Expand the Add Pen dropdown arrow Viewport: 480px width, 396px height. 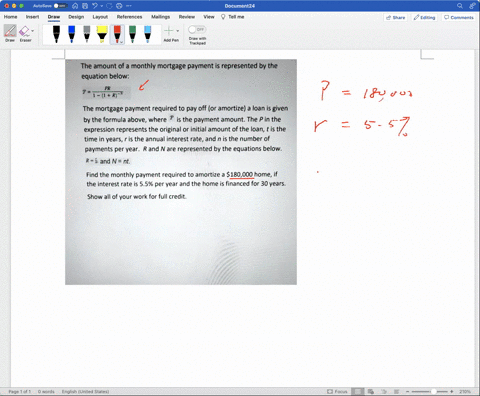[x=178, y=31]
